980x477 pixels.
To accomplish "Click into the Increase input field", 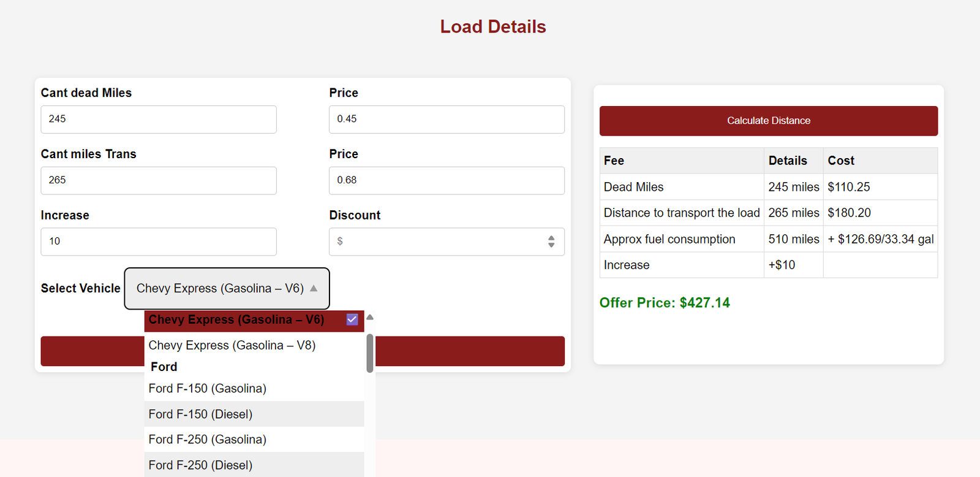I will click(x=159, y=242).
